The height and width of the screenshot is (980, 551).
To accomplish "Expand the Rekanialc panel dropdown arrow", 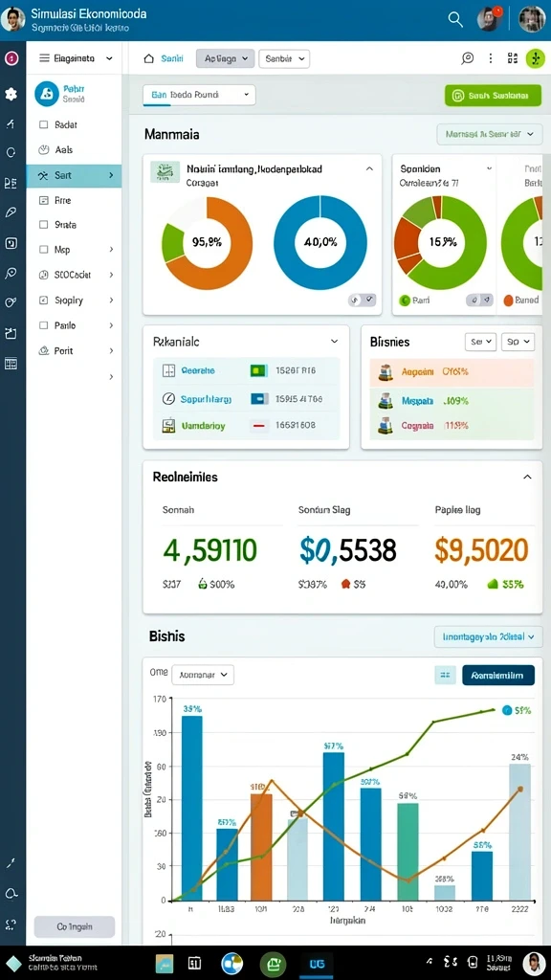I will (334, 342).
